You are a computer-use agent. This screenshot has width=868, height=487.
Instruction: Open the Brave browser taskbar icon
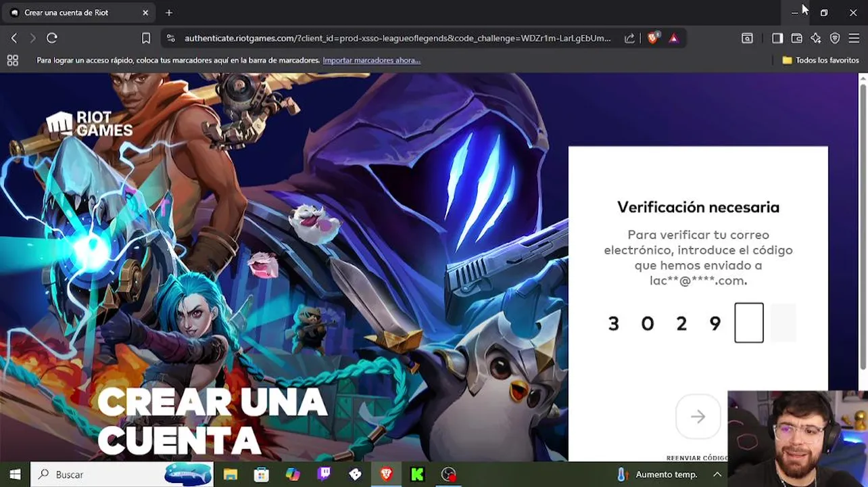click(386, 474)
